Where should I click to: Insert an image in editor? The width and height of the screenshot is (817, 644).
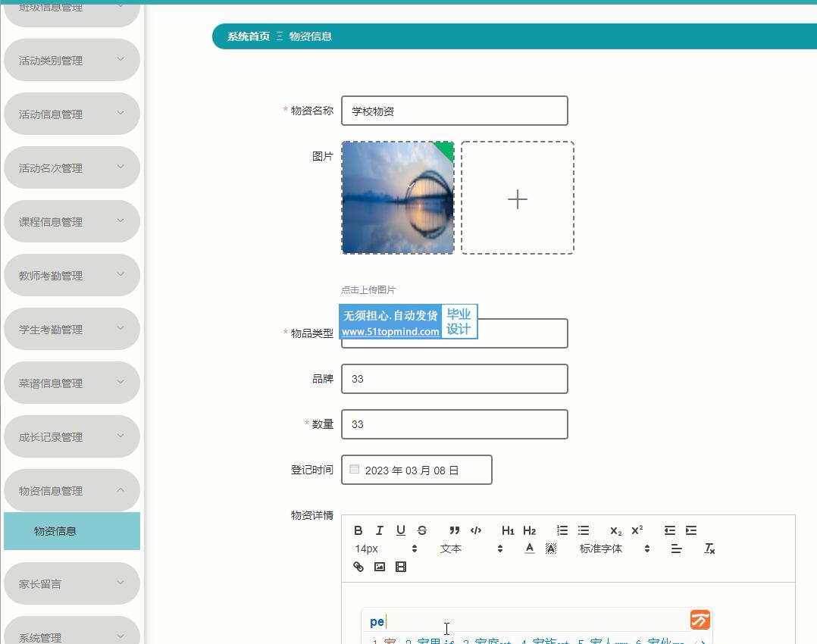coord(379,567)
